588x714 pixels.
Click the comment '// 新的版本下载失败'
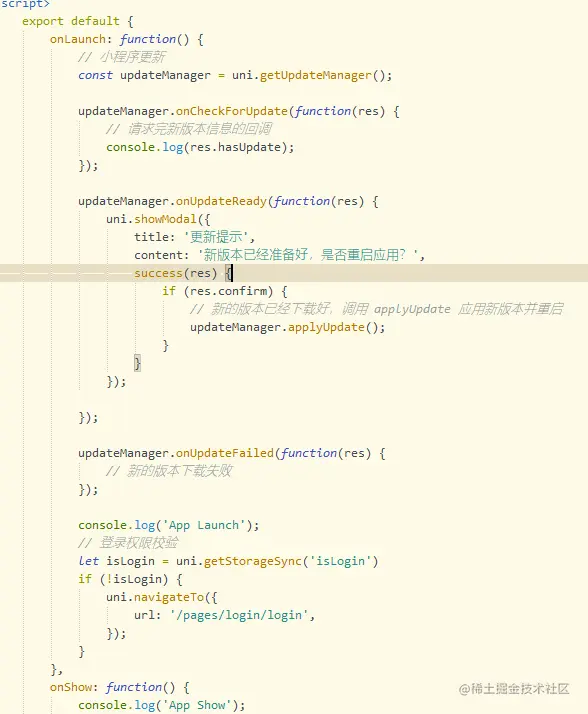(169, 471)
